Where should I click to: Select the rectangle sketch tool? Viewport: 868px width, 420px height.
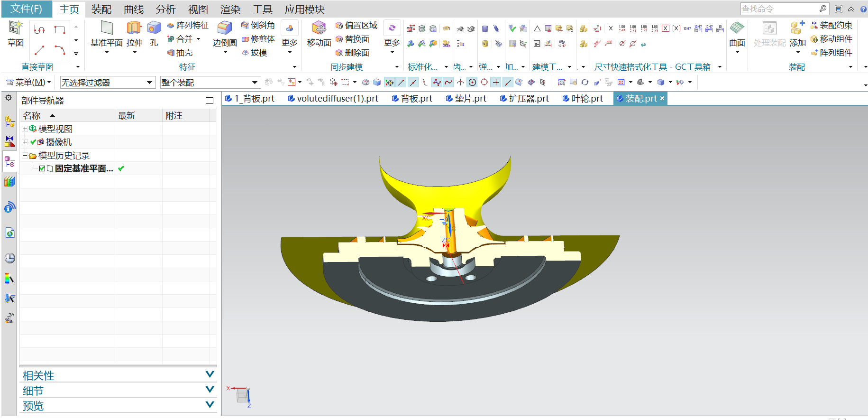point(59,30)
